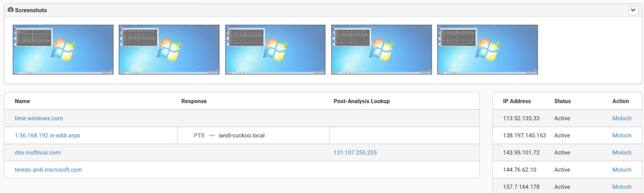Image resolution: width=644 pixels, height=193 pixels.
Task: Click the 1.56.168.192.in-addr.arpa link
Action: [47, 135]
